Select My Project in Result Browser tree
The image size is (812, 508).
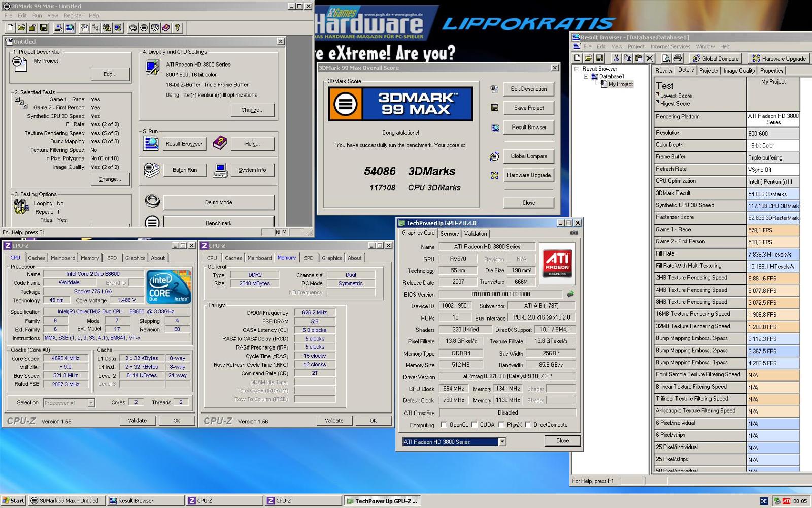[x=620, y=84]
